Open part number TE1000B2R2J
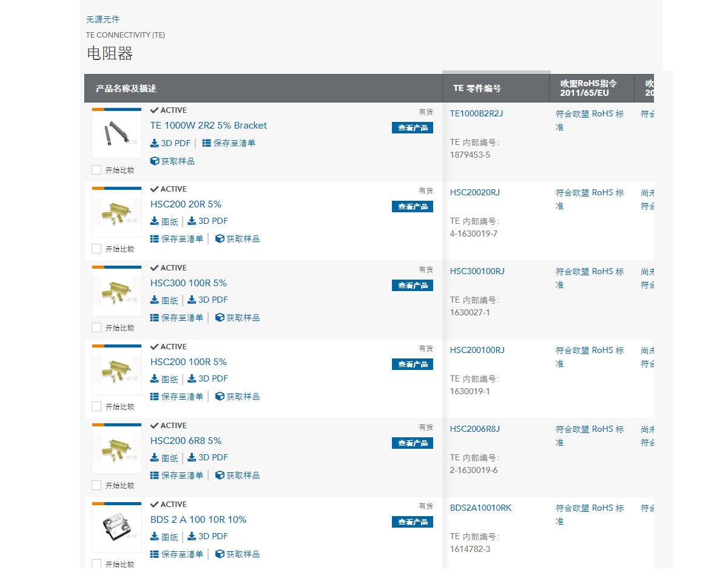 477,113
